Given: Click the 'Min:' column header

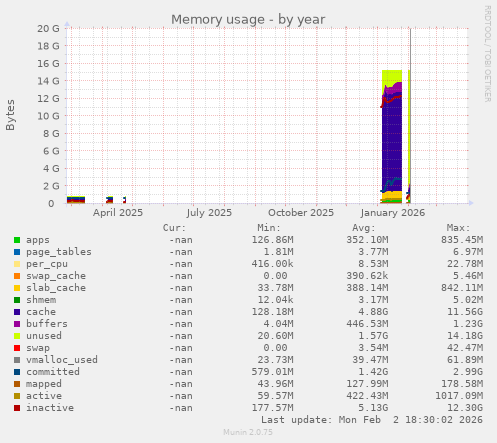Looking at the screenshot, I should point(269,228).
